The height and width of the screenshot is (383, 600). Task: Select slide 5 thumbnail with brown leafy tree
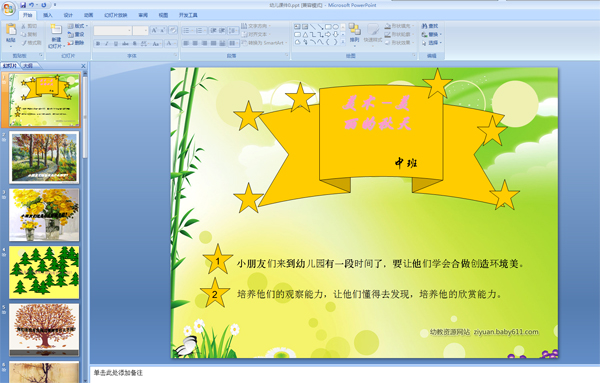(x=44, y=330)
